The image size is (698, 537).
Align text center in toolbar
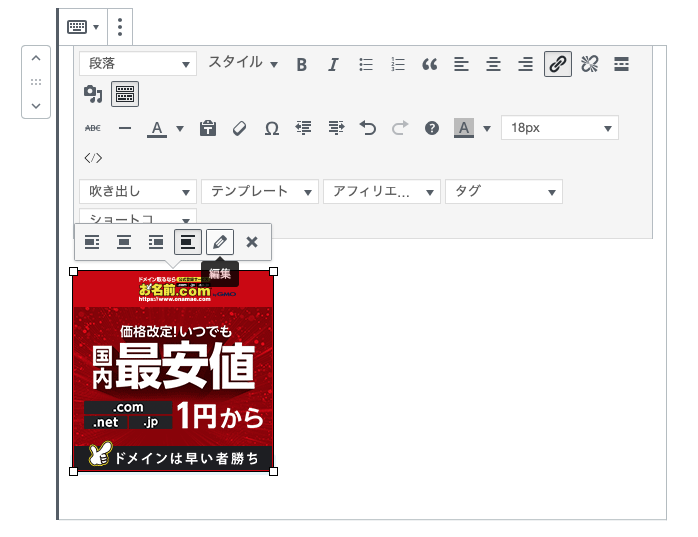pos(493,65)
